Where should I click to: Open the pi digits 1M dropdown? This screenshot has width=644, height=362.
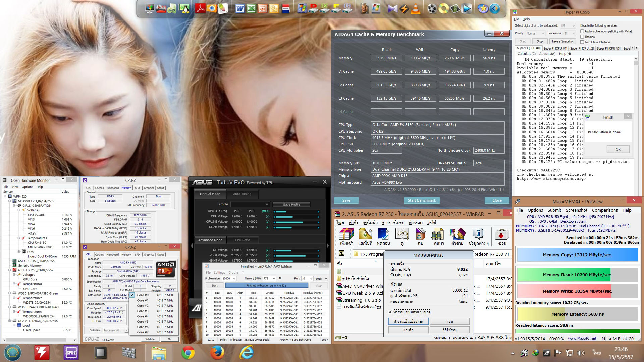(x=568, y=26)
